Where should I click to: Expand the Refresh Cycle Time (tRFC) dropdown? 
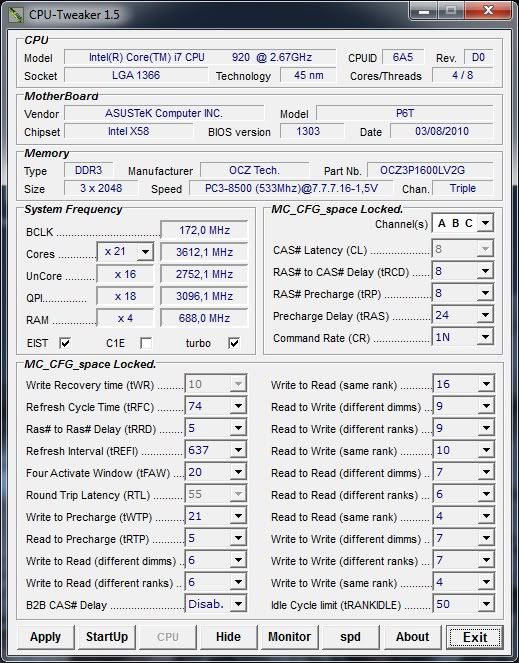238,406
